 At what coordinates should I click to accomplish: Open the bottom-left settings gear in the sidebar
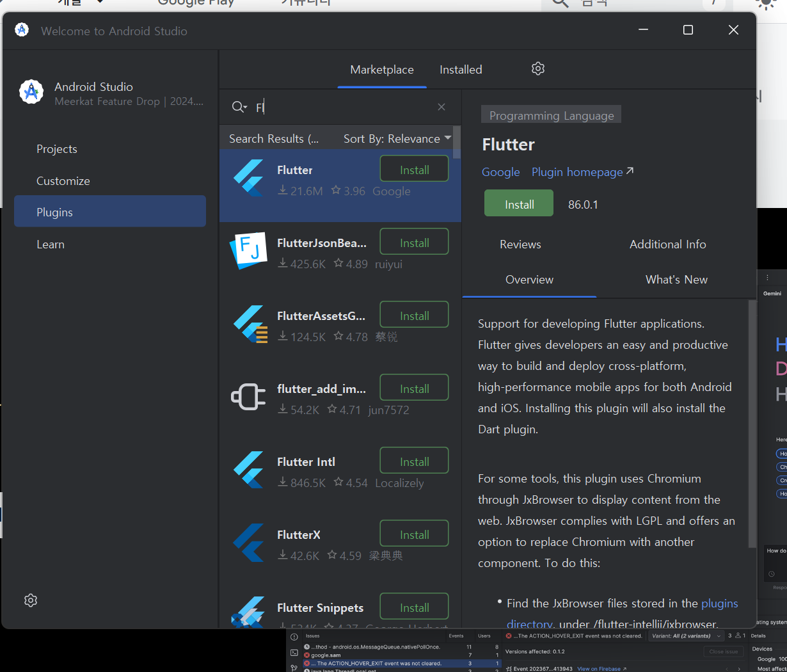[x=31, y=600]
